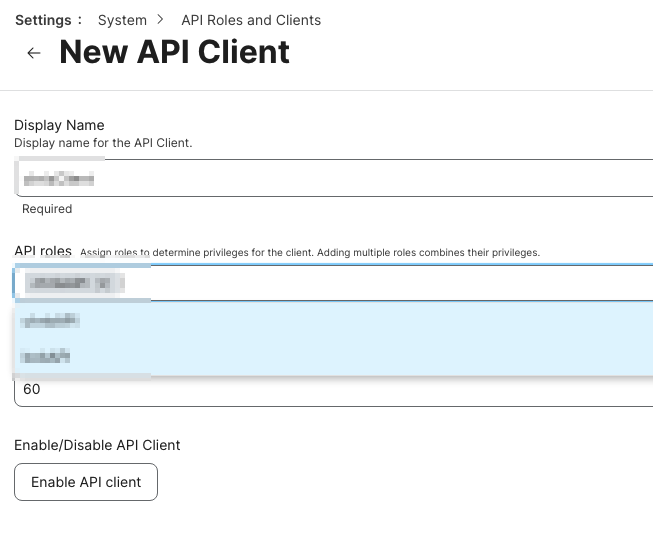Click 'Display name for the API Client' description
The width and height of the screenshot is (653, 542).
coord(103,143)
